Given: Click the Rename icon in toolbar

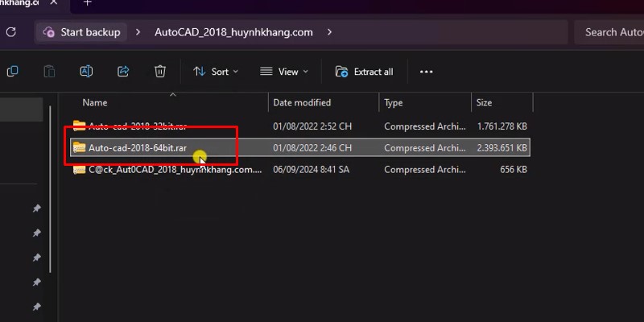Looking at the screenshot, I should (86, 72).
